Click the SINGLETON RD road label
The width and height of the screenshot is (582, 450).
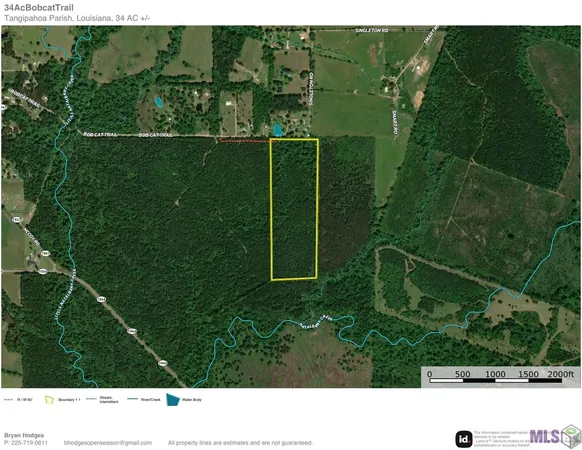click(x=372, y=30)
